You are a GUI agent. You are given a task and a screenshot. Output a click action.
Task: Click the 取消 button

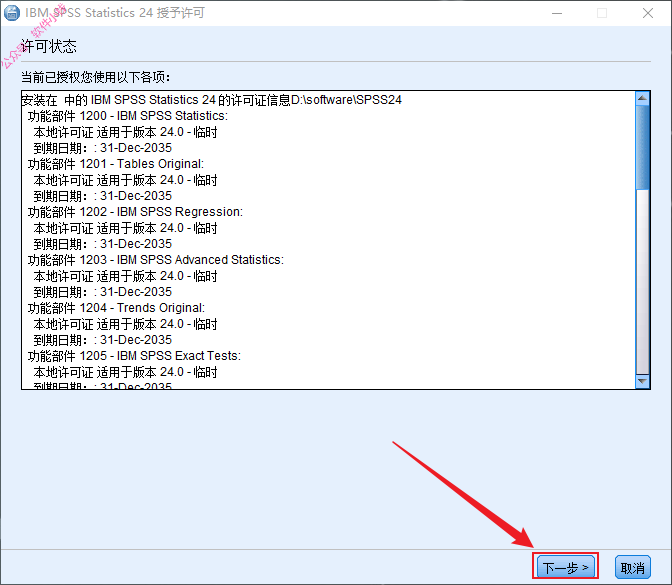(x=633, y=567)
